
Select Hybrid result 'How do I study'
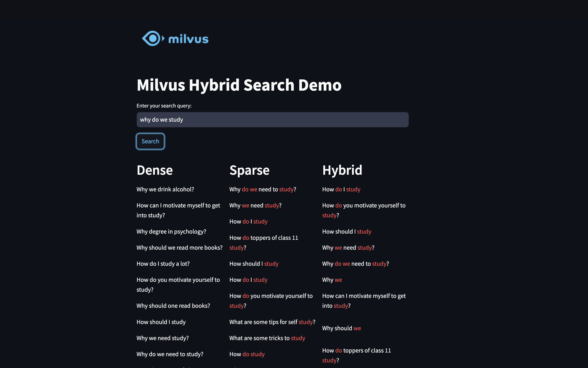(341, 189)
